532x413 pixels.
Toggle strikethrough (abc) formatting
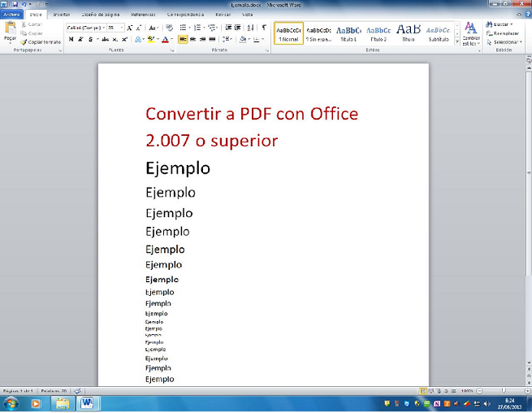click(x=105, y=39)
